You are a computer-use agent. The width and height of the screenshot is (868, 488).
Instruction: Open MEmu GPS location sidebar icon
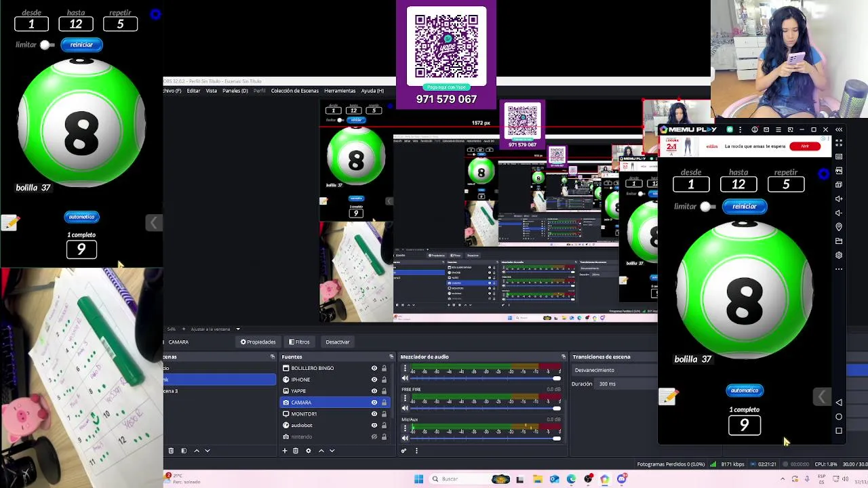point(839,227)
